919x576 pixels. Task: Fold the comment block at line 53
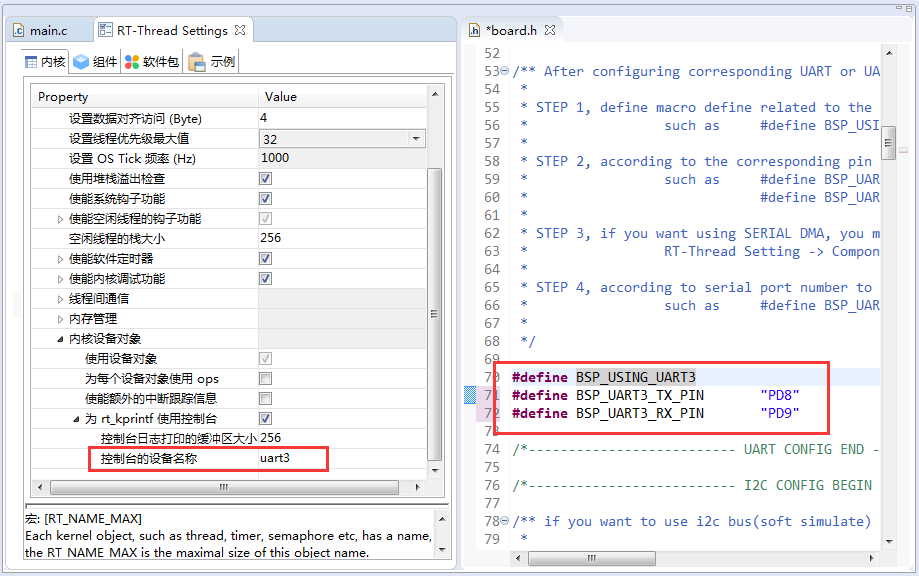tap(504, 72)
